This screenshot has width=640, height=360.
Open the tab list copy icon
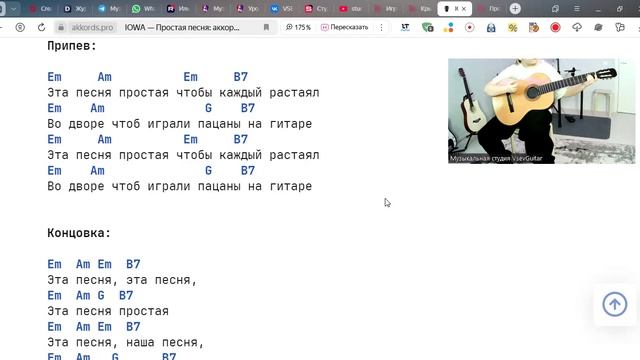[x=555, y=9]
